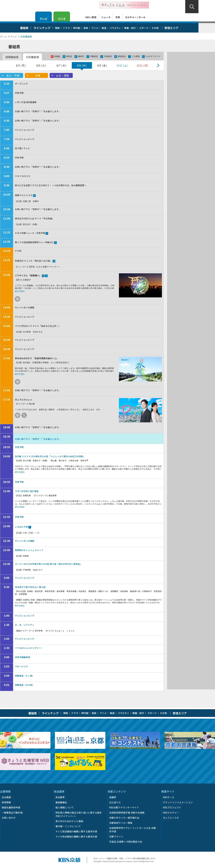Open SNS / 配信 menu item

[91, 17]
